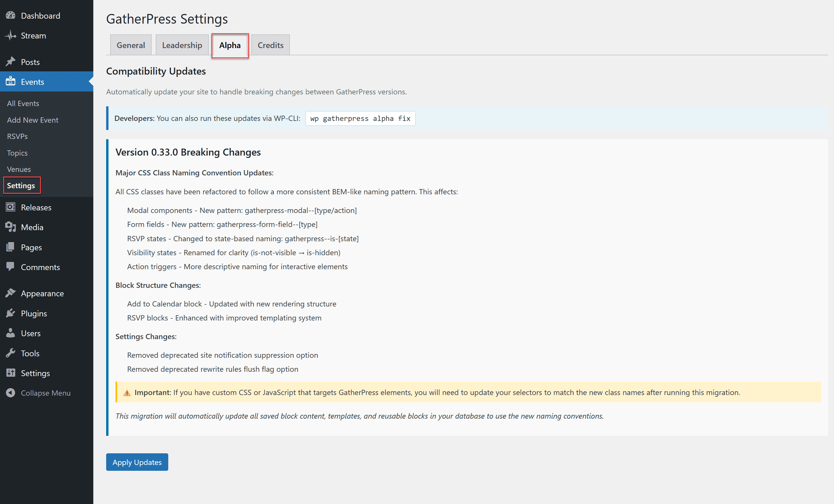
Task: Click the Appearance paintbrush icon
Action: click(x=10, y=293)
